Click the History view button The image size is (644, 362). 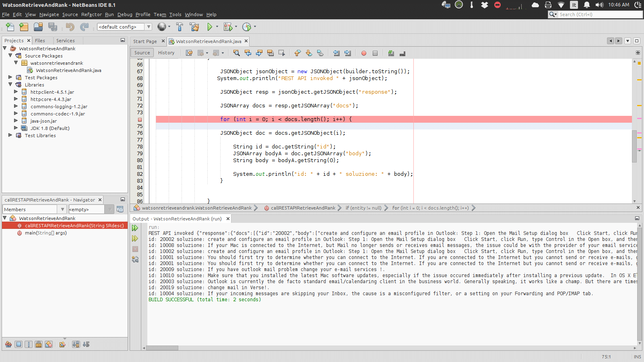click(166, 53)
